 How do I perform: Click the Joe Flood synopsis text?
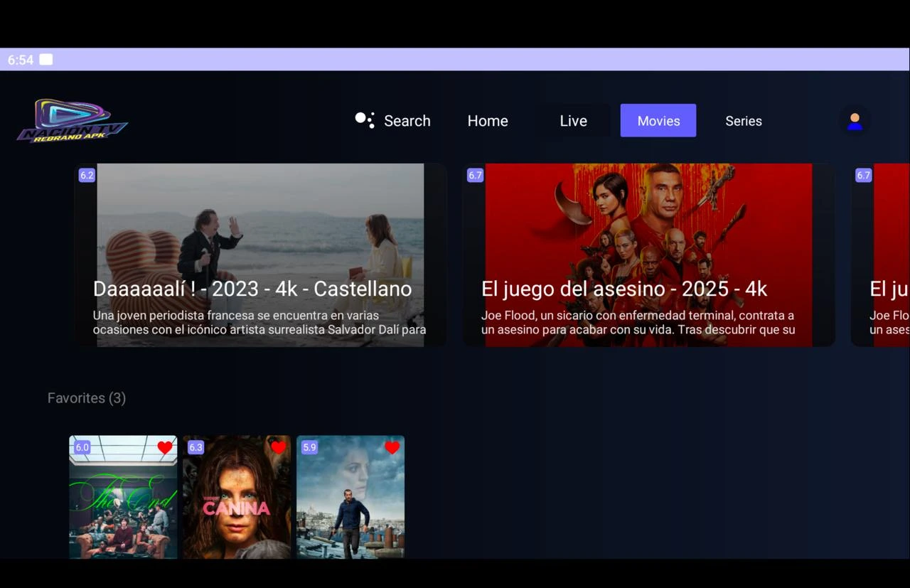[x=638, y=322]
